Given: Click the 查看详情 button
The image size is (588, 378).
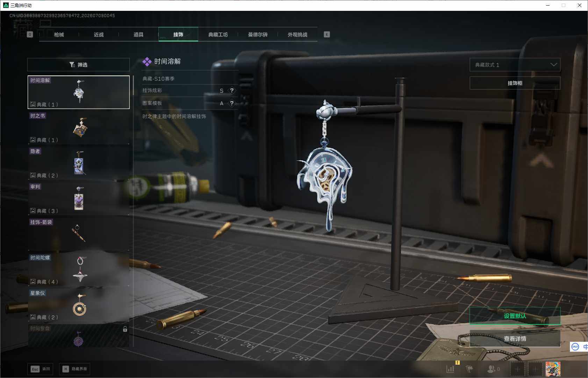Looking at the screenshot, I should (x=515, y=339).
